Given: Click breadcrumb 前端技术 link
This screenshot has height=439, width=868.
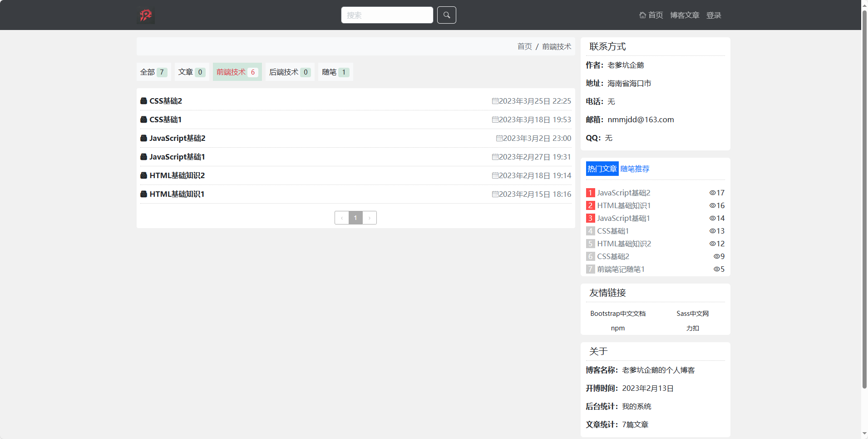Looking at the screenshot, I should [x=557, y=46].
